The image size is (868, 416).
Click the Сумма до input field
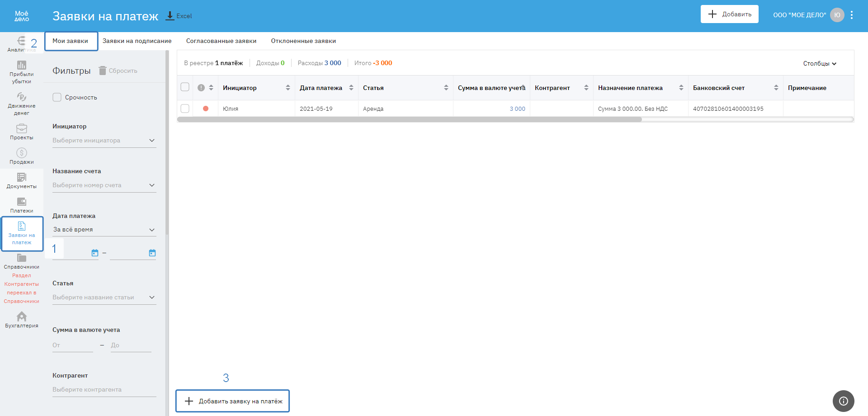click(131, 345)
